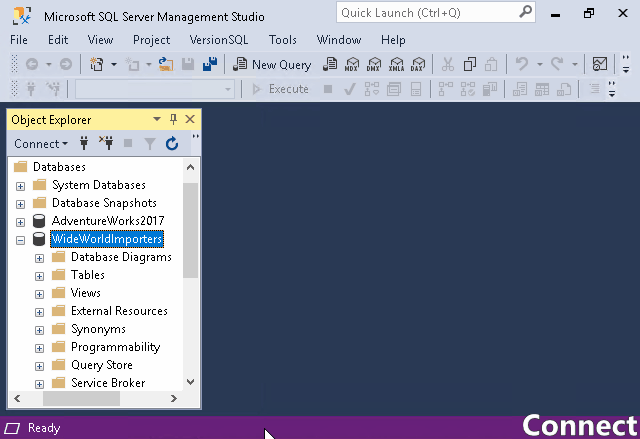Open the Window menu
The image size is (640, 439).
[339, 40]
